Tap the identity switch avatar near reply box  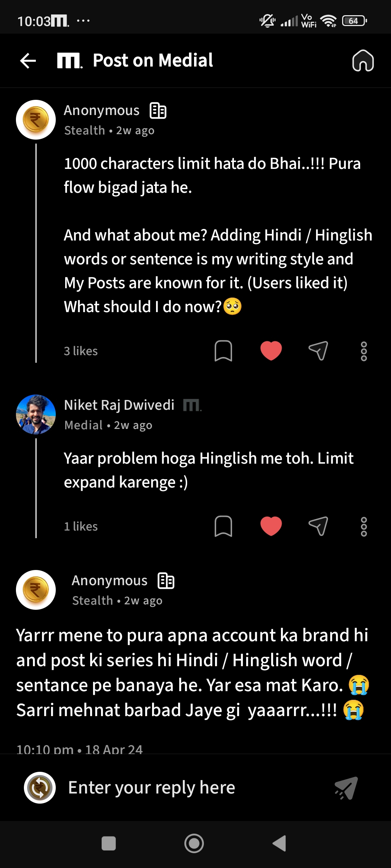pyautogui.click(x=40, y=788)
